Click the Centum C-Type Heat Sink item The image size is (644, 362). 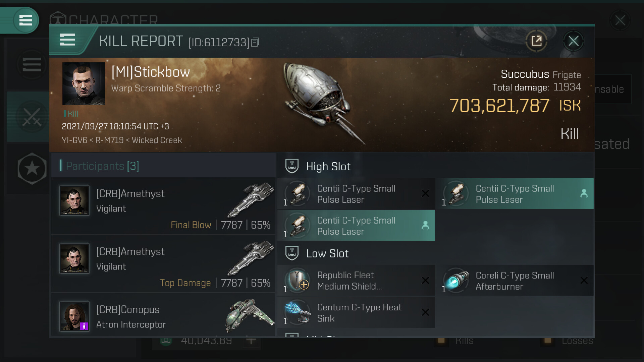click(x=356, y=312)
